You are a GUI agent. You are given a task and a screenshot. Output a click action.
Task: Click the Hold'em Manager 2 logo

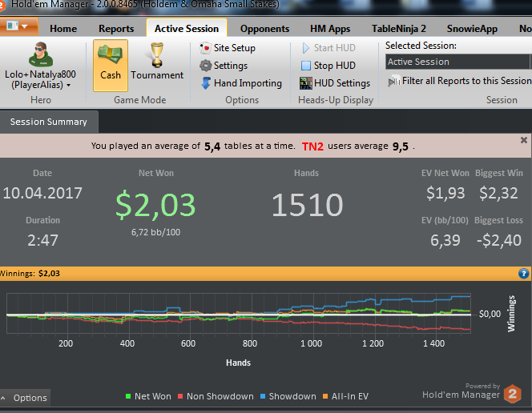(x=512, y=394)
